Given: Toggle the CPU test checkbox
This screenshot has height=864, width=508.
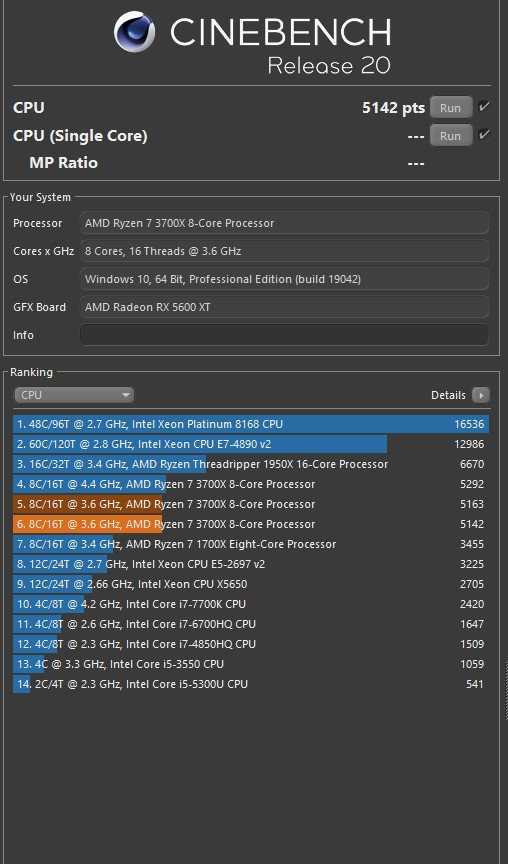Looking at the screenshot, I should point(484,107).
